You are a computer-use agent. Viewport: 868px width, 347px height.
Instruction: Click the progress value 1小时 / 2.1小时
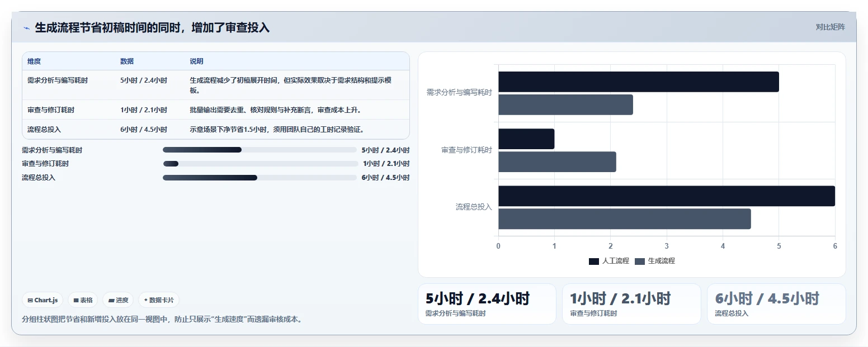coord(386,164)
